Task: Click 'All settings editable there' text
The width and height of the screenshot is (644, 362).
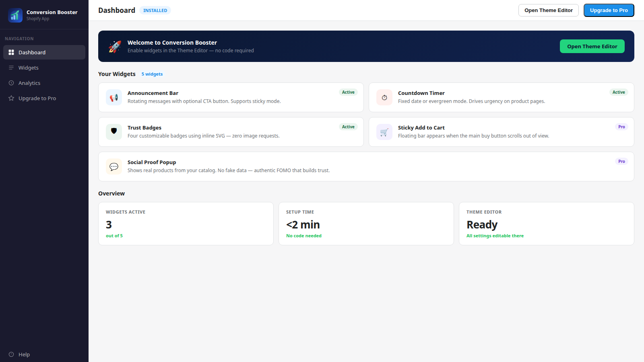Action: click(x=495, y=236)
